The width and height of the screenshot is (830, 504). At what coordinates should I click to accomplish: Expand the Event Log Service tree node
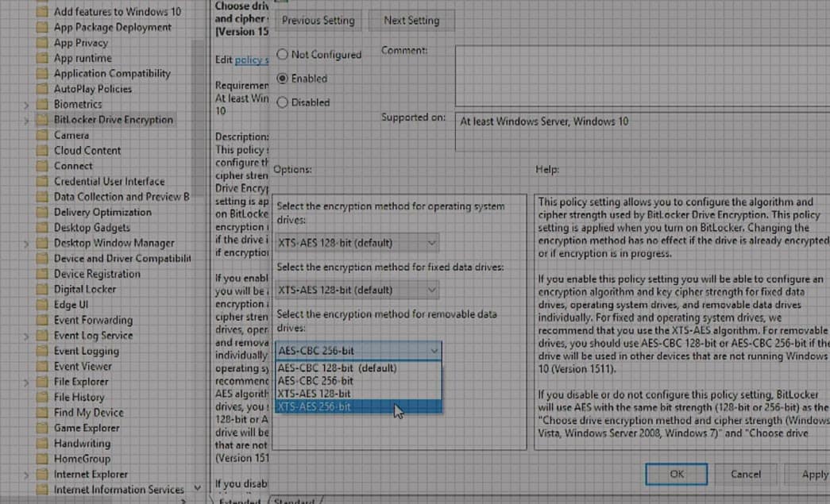(x=26, y=336)
